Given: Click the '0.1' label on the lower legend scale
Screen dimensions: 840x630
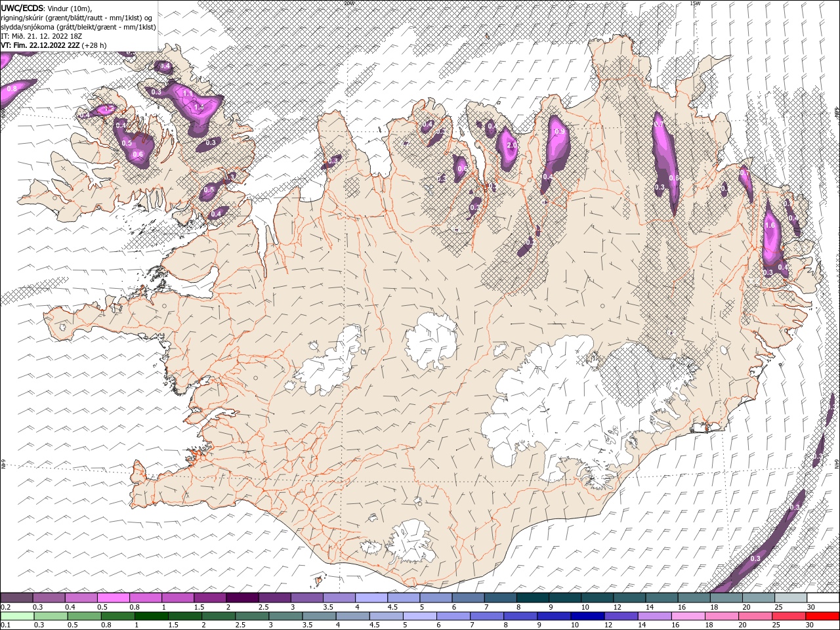Looking at the screenshot, I should pyautogui.click(x=5, y=625).
